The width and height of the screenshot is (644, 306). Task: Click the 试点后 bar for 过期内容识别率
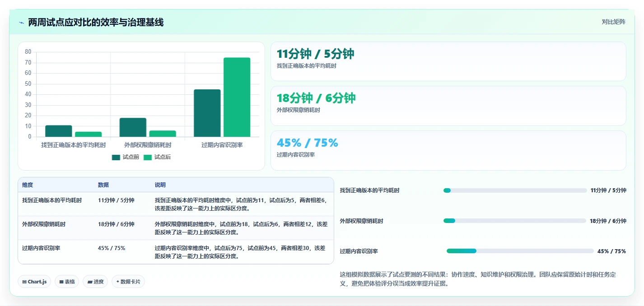pyautogui.click(x=237, y=97)
